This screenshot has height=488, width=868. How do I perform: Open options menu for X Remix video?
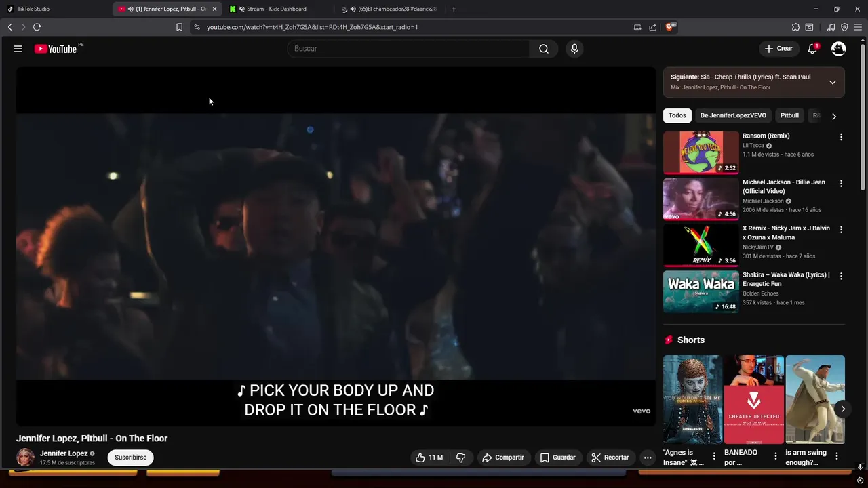tap(841, 230)
